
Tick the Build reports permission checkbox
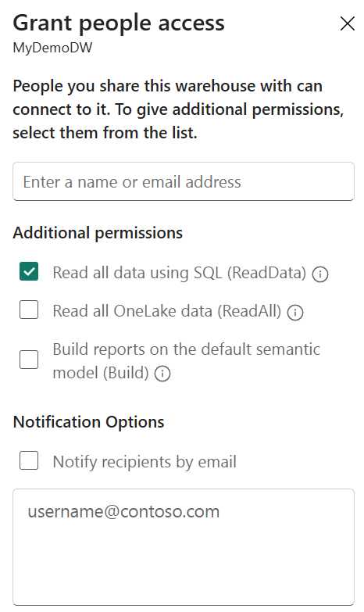pyautogui.click(x=29, y=360)
